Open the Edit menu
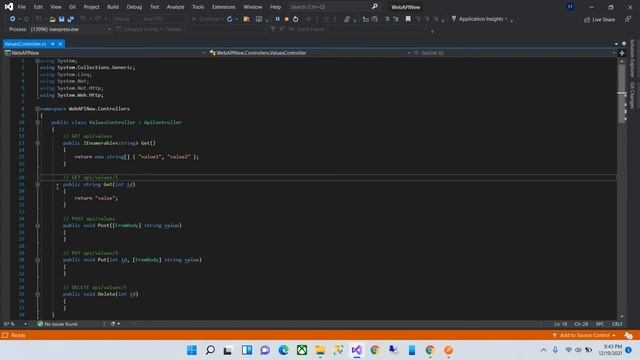This screenshot has height=360, width=640. (38, 7)
